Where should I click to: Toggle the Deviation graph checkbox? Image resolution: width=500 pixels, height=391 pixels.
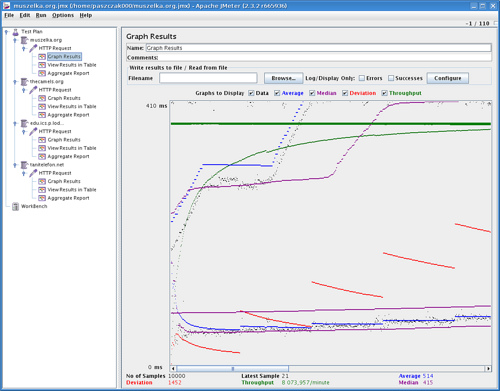pos(345,93)
